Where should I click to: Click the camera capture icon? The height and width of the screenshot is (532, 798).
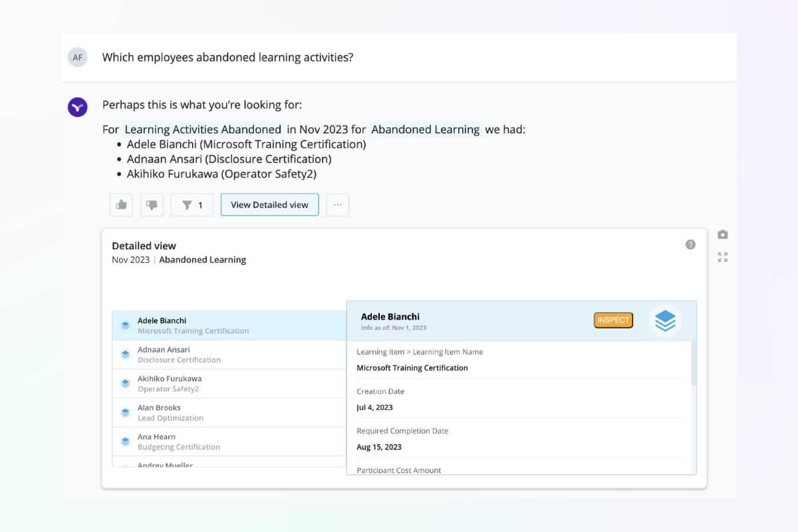pos(723,235)
